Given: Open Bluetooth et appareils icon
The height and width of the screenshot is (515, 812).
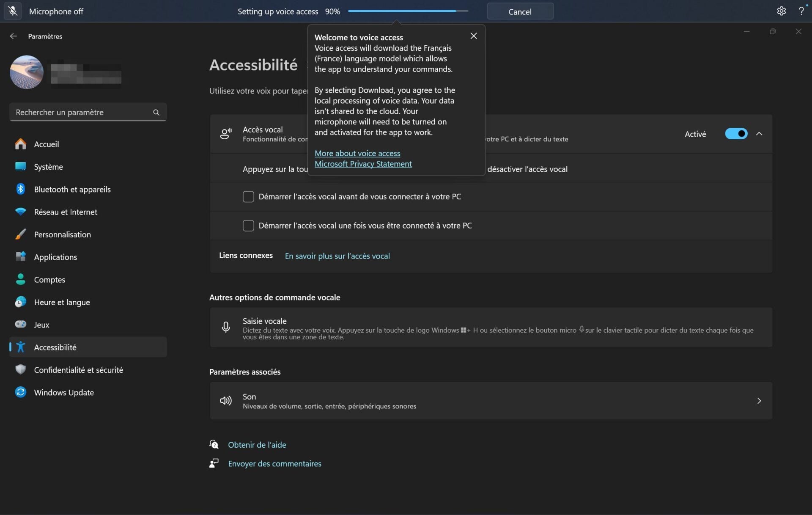Looking at the screenshot, I should point(20,189).
